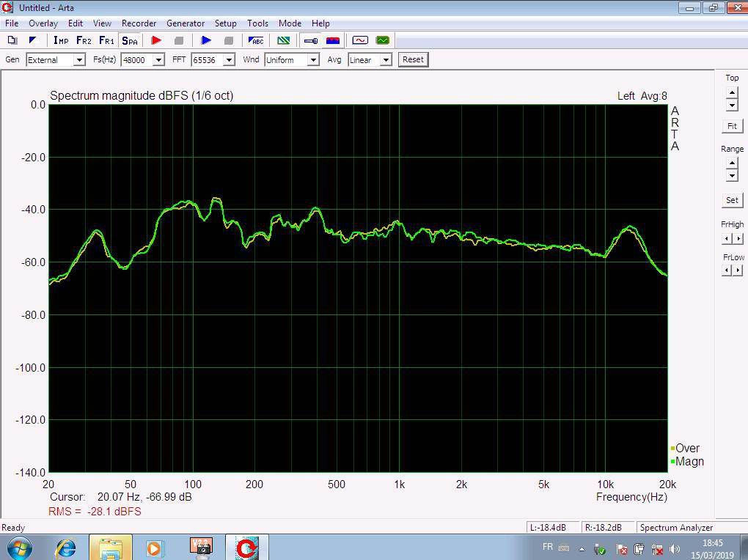This screenshot has height=560, width=748.
Task: Open Internet Explorer from the taskbar
Action: point(66,548)
